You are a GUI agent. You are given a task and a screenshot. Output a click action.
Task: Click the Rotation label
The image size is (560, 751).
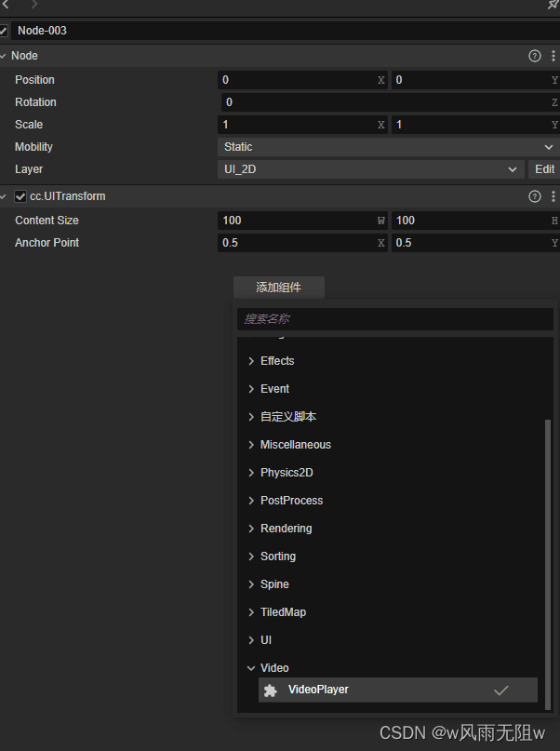coord(35,102)
